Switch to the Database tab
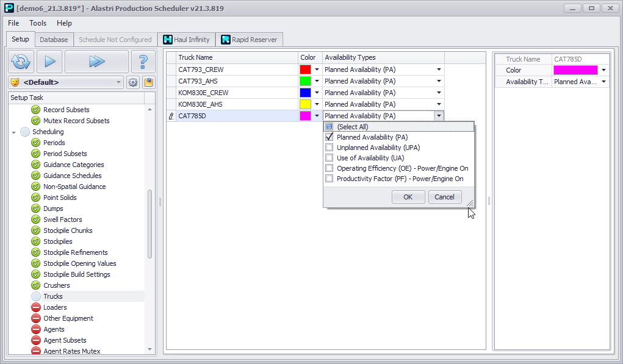 pyautogui.click(x=54, y=40)
